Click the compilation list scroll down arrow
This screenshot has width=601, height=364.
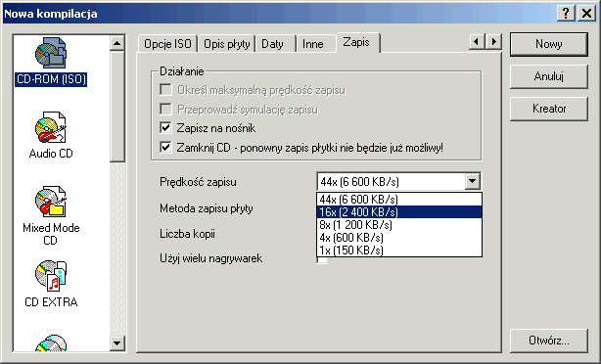[x=117, y=342]
